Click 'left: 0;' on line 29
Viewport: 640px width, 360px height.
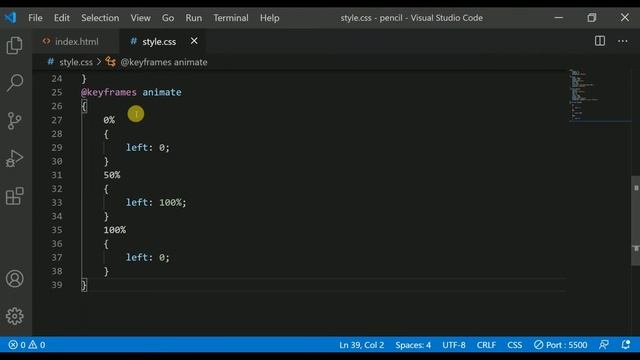(x=147, y=147)
